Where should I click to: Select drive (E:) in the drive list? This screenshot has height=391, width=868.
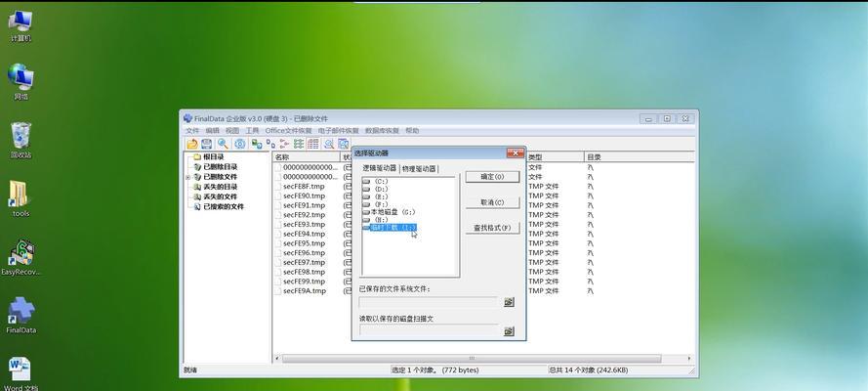(376, 196)
